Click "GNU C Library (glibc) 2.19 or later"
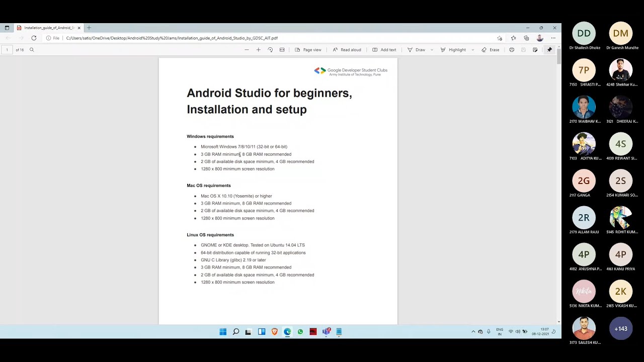This screenshot has width=644, height=362. point(233,260)
